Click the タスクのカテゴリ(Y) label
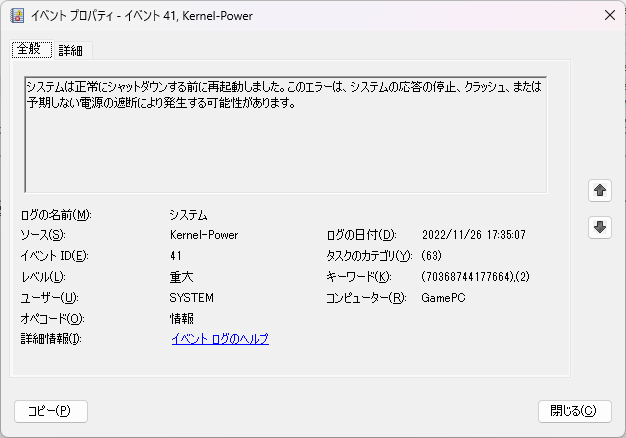 pos(369,256)
